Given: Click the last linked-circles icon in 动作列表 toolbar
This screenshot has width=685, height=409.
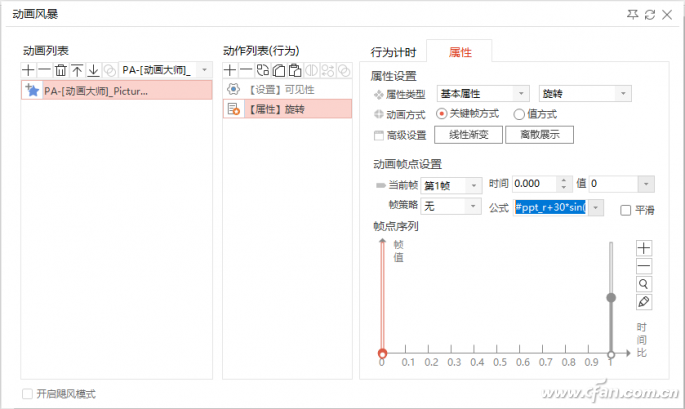Looking at the screenshot, I should tap(344, 70).
